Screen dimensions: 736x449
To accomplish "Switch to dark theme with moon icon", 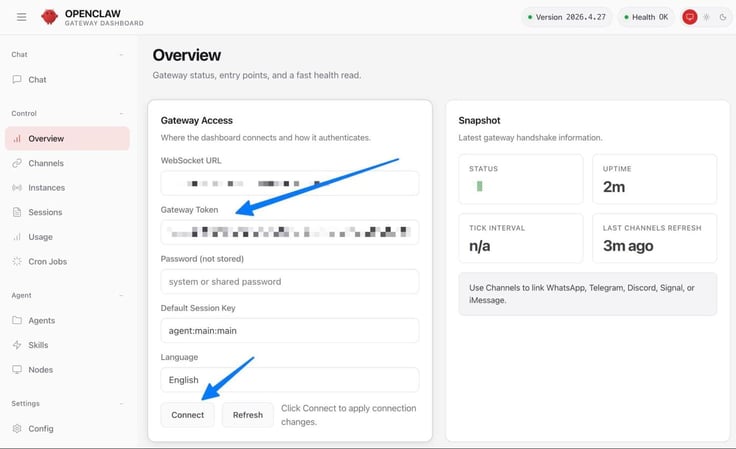I will pos(723,17).
